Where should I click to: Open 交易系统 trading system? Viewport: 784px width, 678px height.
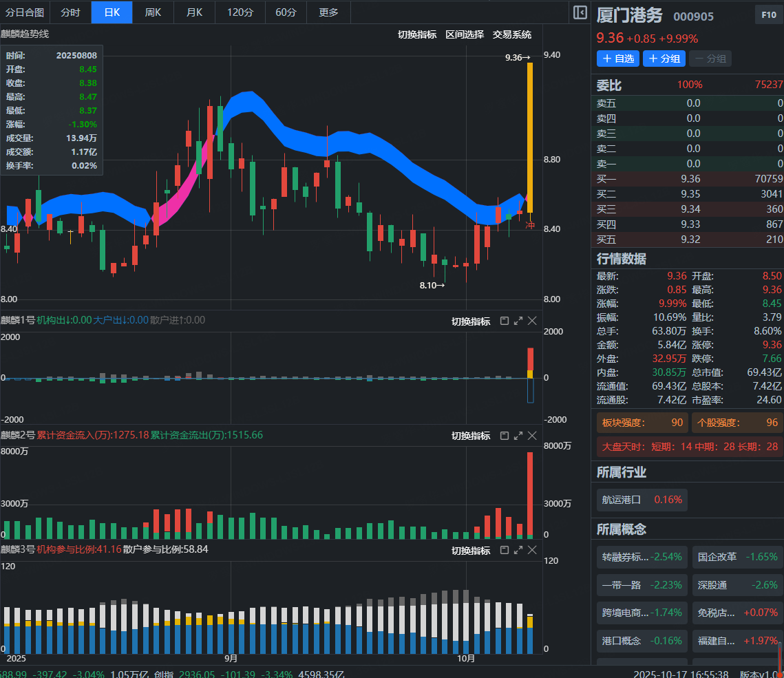point(512,34)
